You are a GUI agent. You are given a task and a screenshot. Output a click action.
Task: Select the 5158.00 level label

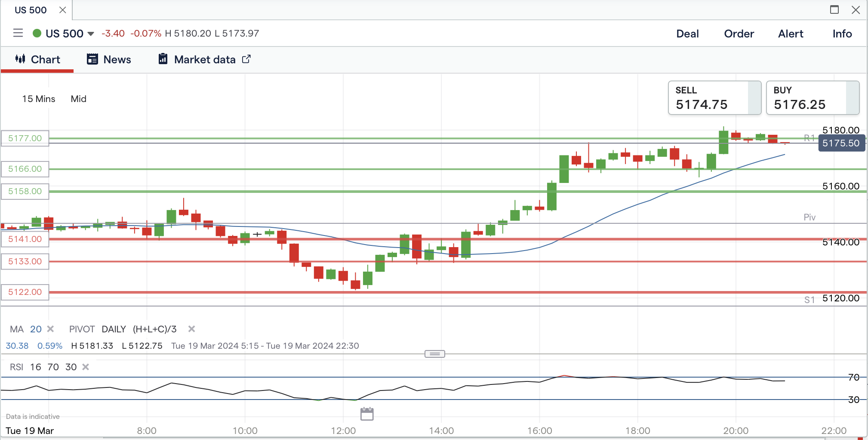25,191
